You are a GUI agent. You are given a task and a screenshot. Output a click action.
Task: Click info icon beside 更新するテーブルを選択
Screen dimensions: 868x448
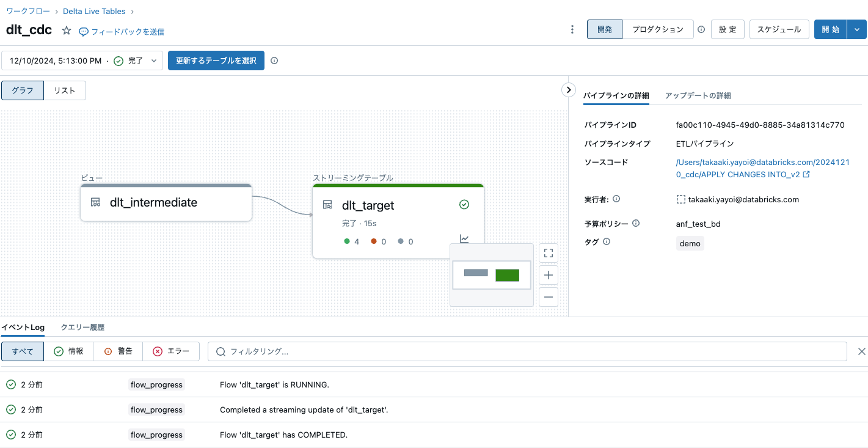pyautogui.click(x=274, y=61)
